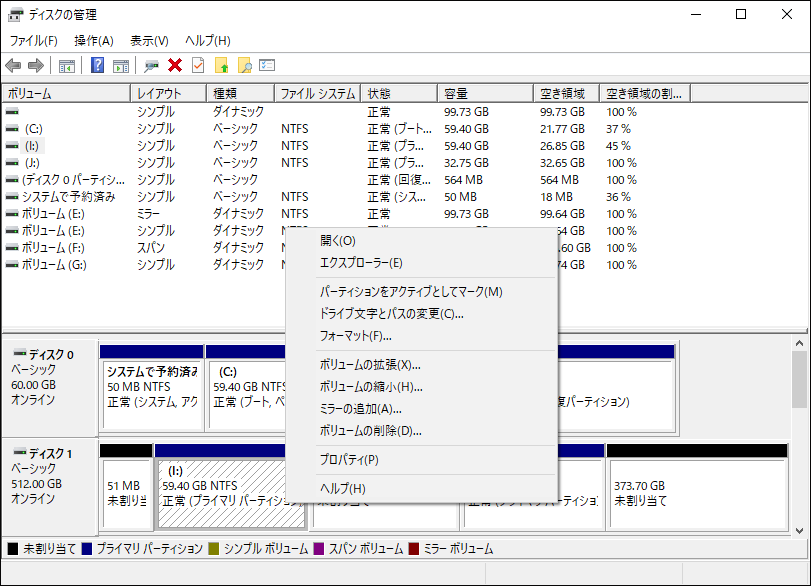Sort by the ファイル システム column header
This screenshot has height=586, width=811.
pyautogui.click(x=318, y=94)
